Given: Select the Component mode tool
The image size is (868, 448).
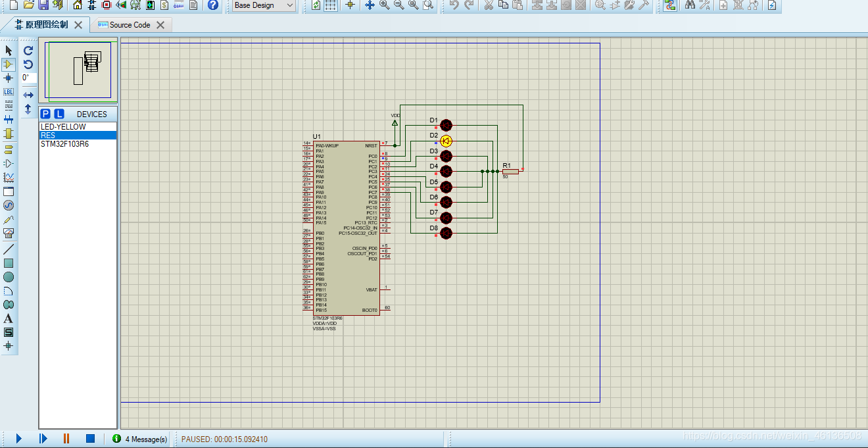Looking at the screenshot, I should pyautogui.click(x=9, y=64).
